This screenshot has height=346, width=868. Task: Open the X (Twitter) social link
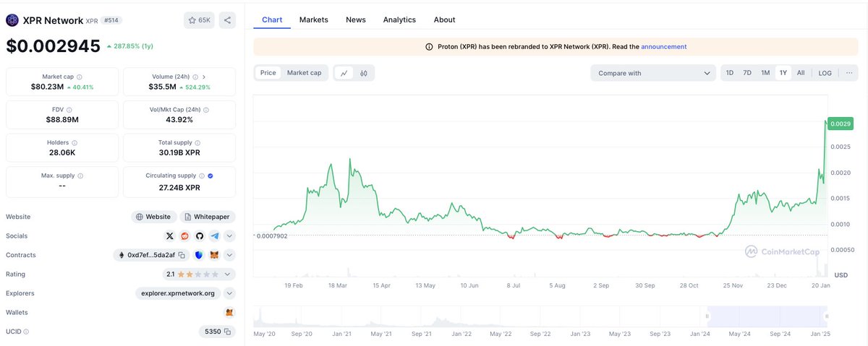[170, 236]
